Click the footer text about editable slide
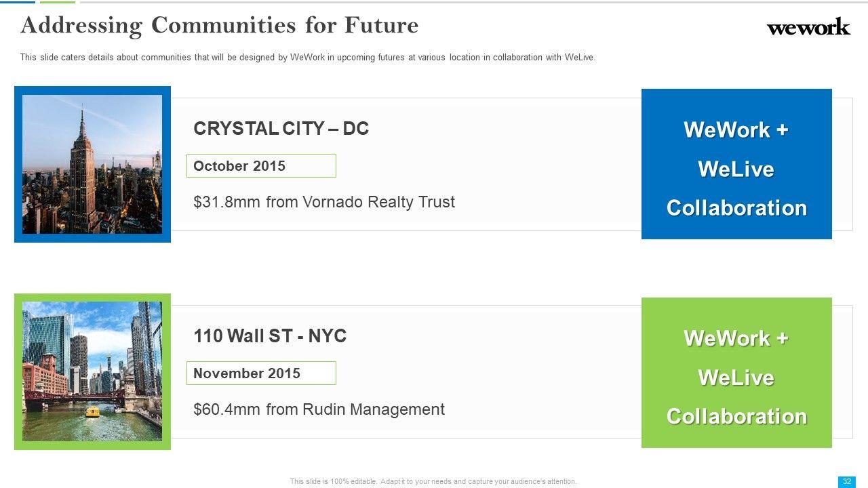The height and width of the screenshot is (488, 868). (x=433, y=481)
